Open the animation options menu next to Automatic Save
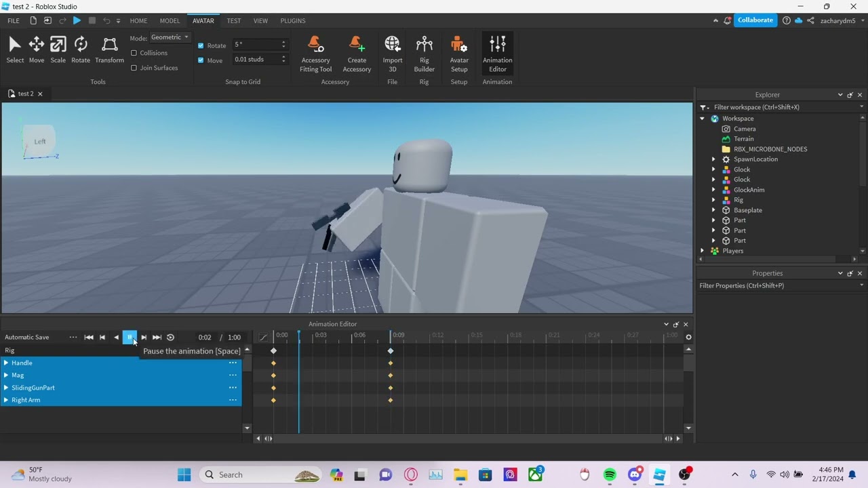This screenshot has height=488, width=868. (x=73, y=338)
